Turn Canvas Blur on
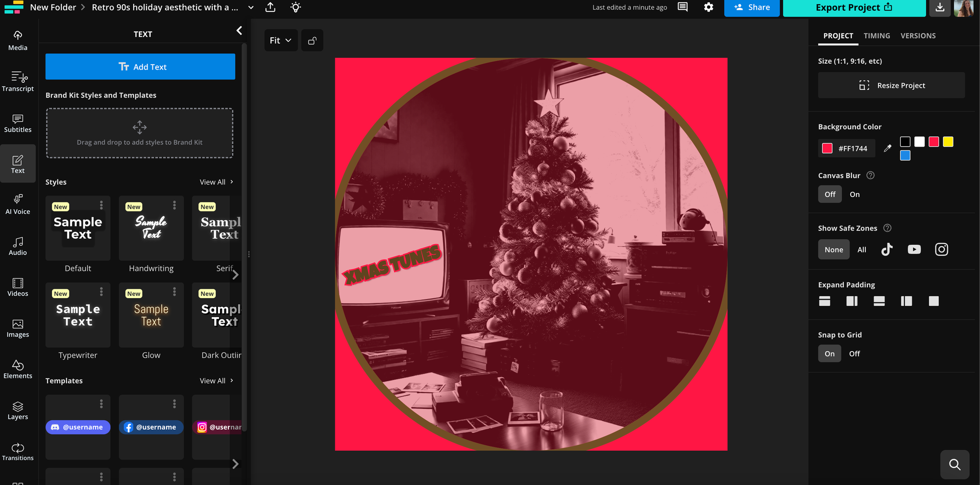The height and width of the screenshot is (485, 980). tap(855, 194)
